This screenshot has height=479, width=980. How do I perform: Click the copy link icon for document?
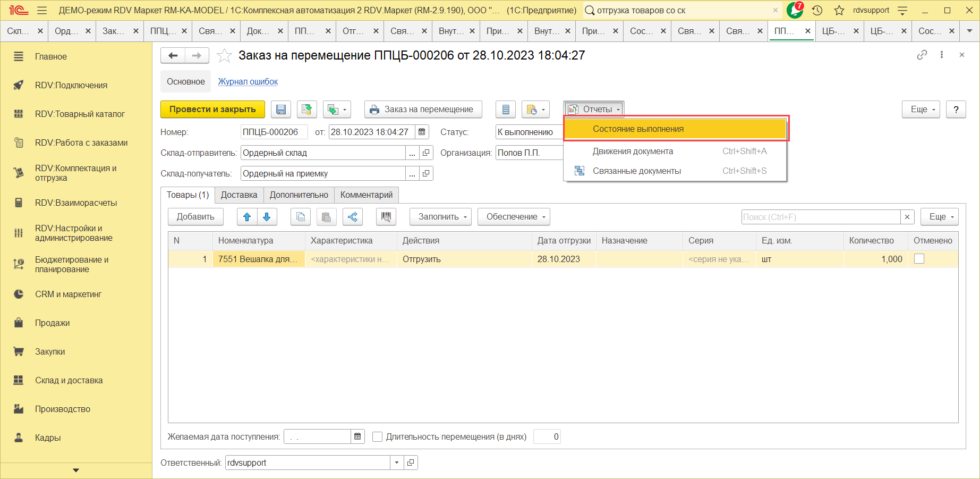pyautogui.click(x=922, y=55)
